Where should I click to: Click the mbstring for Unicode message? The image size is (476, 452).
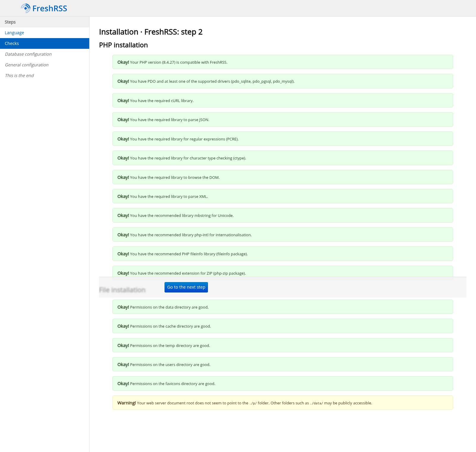[283, 215]
